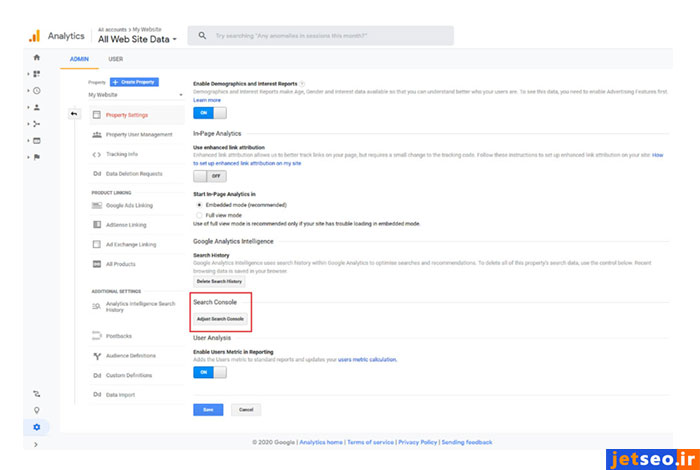This screenshot has height=470, width=700.
Task: Switch to the USER tab
Action: click(x=116, y=59)
